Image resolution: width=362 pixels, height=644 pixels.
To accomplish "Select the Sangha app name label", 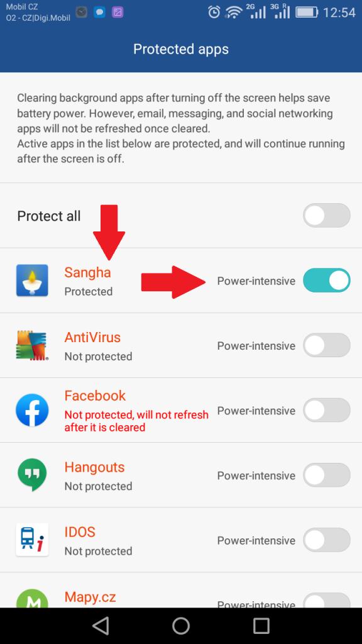I will point(87,273).
